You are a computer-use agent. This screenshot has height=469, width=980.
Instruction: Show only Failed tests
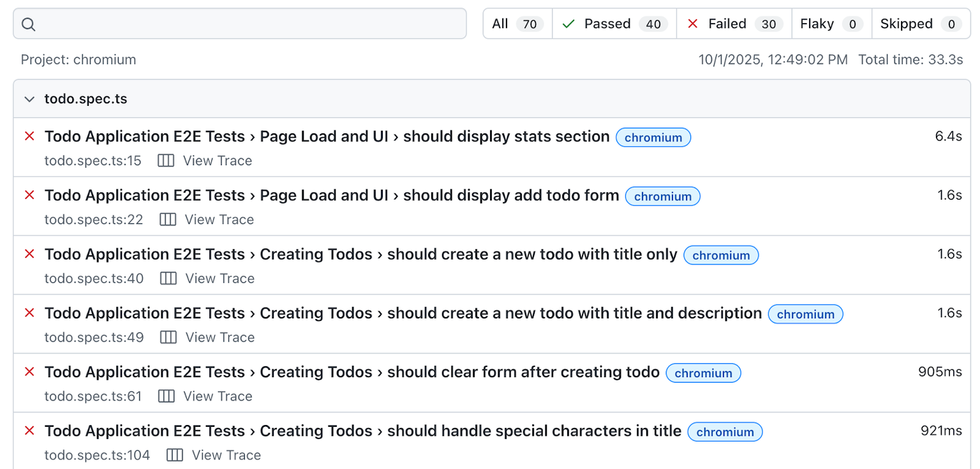[x=734, y=24]
